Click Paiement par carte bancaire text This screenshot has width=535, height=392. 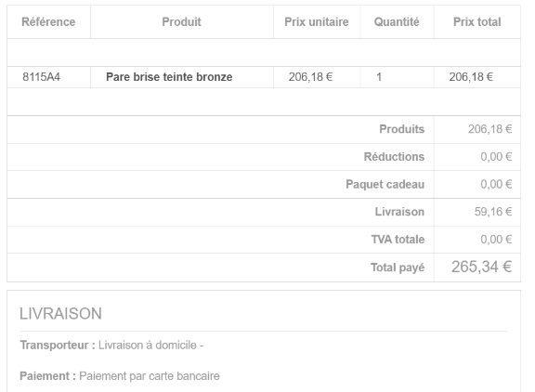pyautogui.click(x=150, y=376)
